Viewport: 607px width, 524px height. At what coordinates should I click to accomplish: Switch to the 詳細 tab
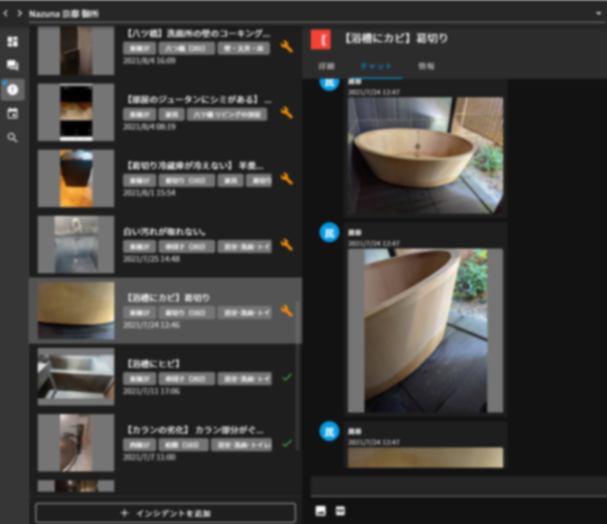pyautogui.click(x=326, y=66)
